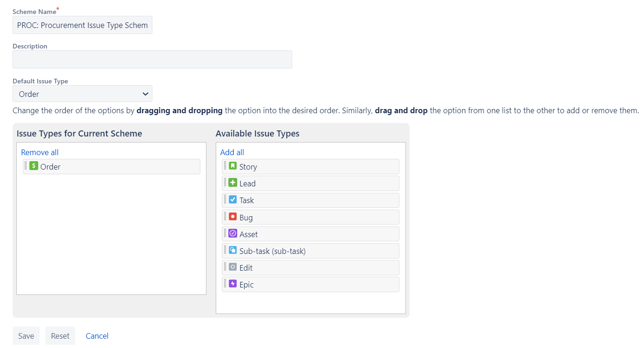Reset the scheme changes
Viewport: 644px width, 348px height.
[x=60, y=335]
